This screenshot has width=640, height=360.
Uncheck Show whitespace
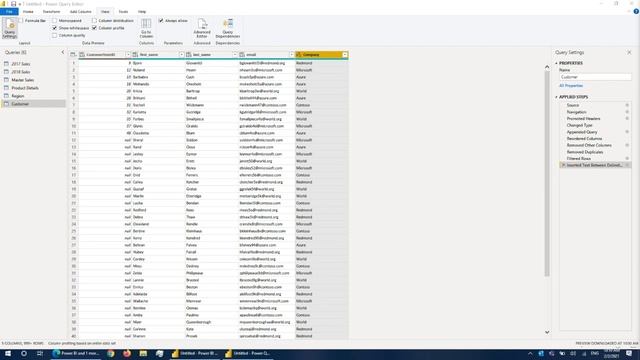tap(55, 28)
